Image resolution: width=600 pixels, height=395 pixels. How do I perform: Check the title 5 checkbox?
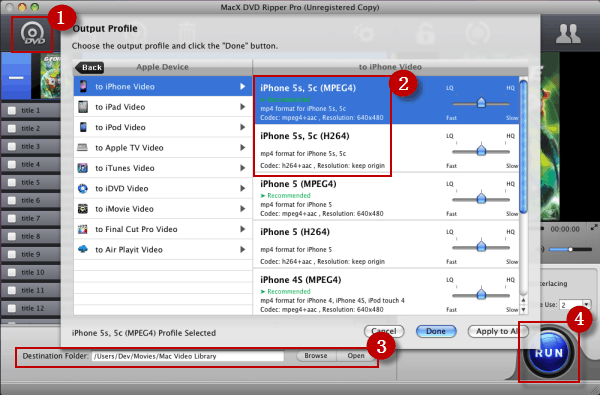(12, 183)
